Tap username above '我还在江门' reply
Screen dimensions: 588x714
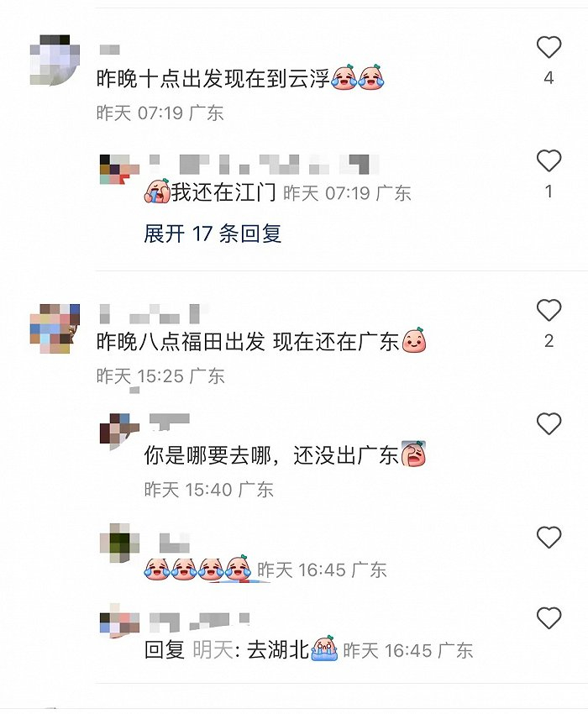(x=264, y=165)
